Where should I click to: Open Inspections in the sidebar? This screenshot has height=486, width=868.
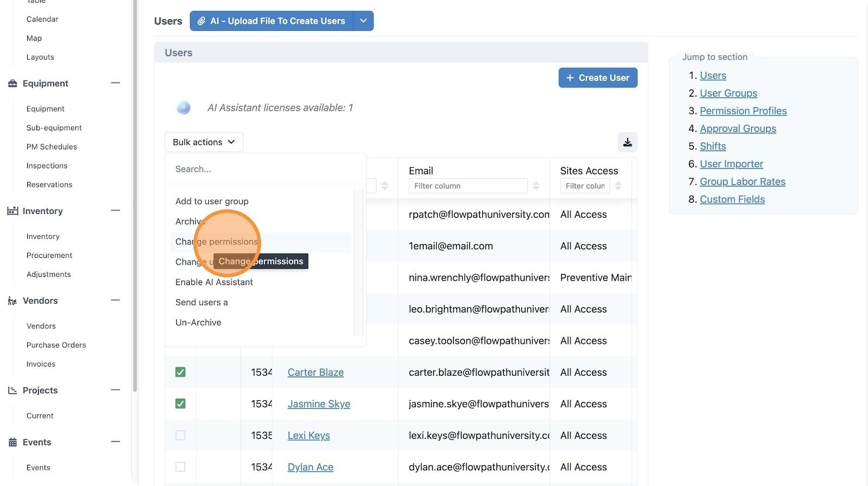[47, 166]
